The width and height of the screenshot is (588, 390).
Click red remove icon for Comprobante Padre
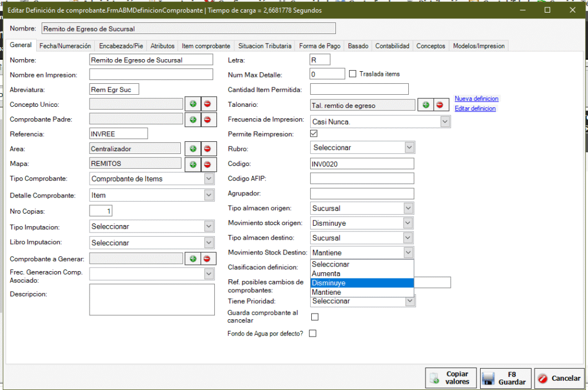coord(207,119)
